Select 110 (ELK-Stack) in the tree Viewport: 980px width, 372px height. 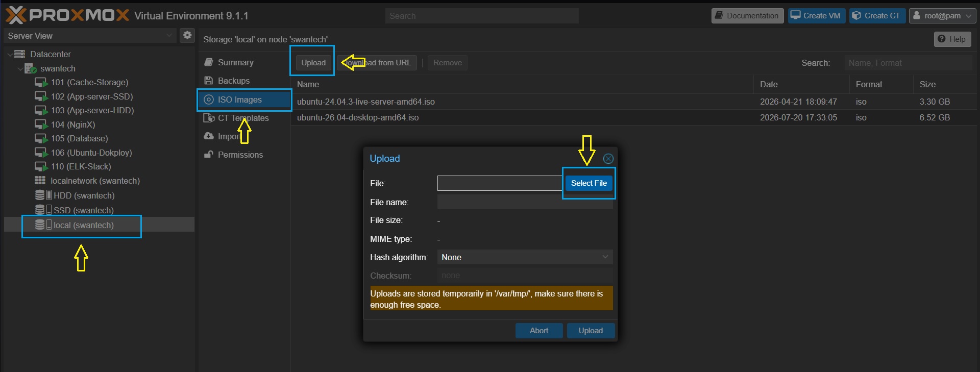(x=81, y=166)
